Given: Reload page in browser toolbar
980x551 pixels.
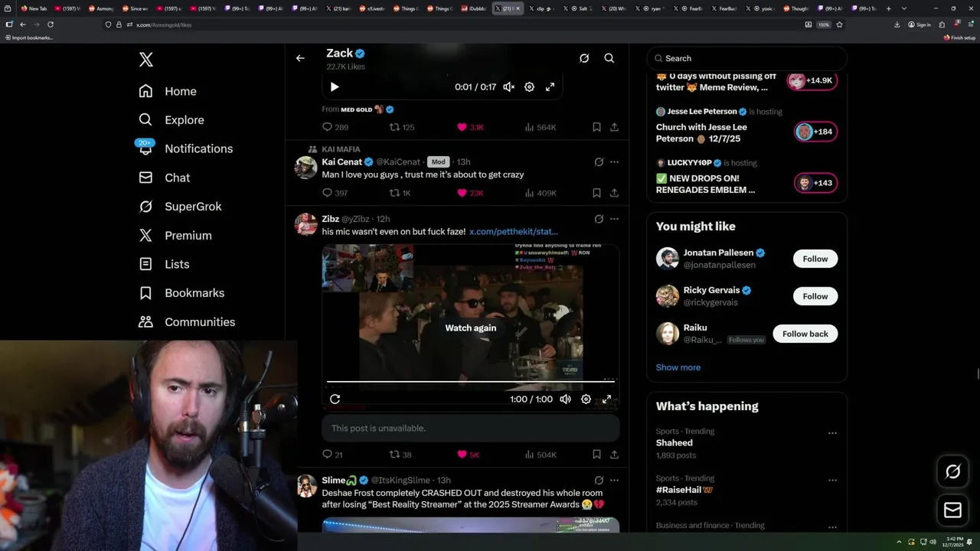Looking at the screenshot, I should coord(51,24).
